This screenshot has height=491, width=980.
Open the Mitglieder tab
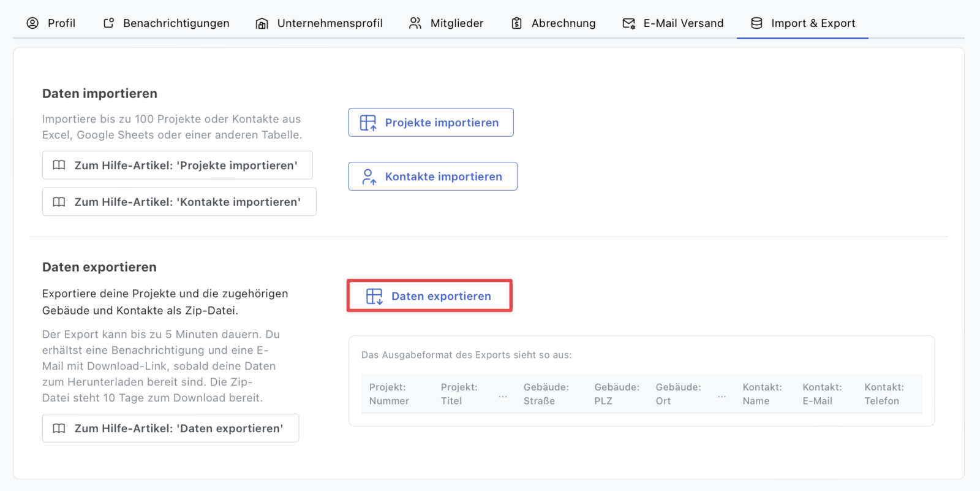456,23
